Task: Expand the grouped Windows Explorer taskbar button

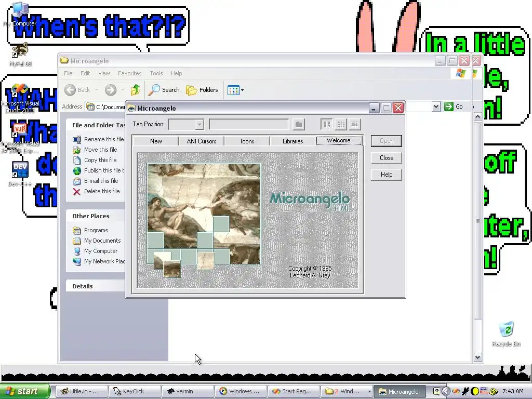Action: point(347,391)
